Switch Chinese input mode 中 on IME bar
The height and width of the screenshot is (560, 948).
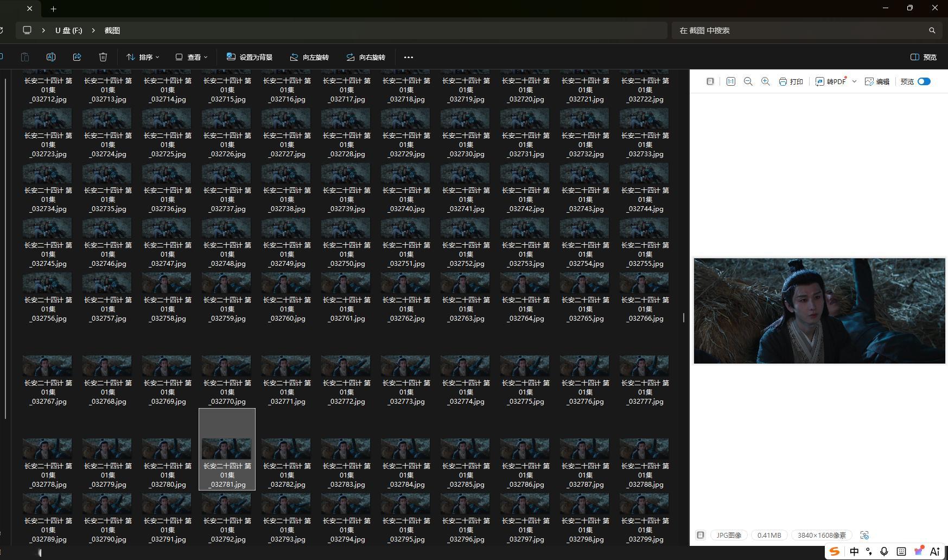pyautogui.click(x=854, y=551)
